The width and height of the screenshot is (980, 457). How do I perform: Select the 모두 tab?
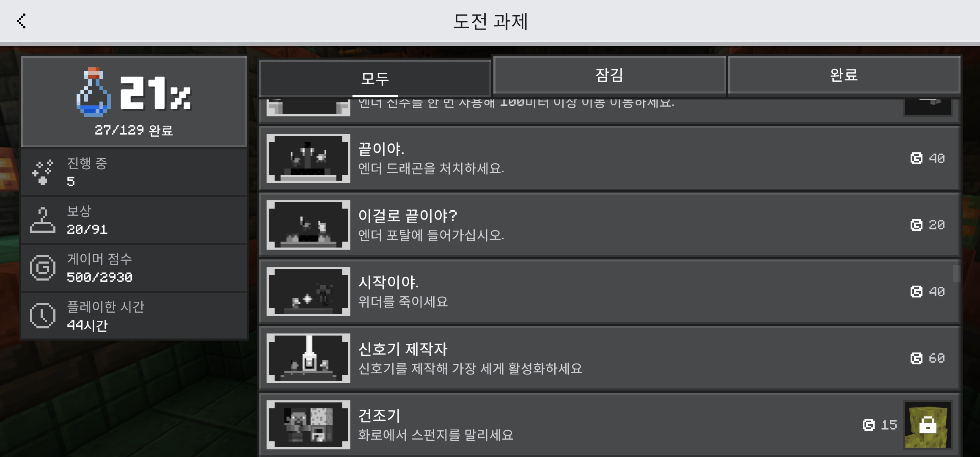click(375, 78)
